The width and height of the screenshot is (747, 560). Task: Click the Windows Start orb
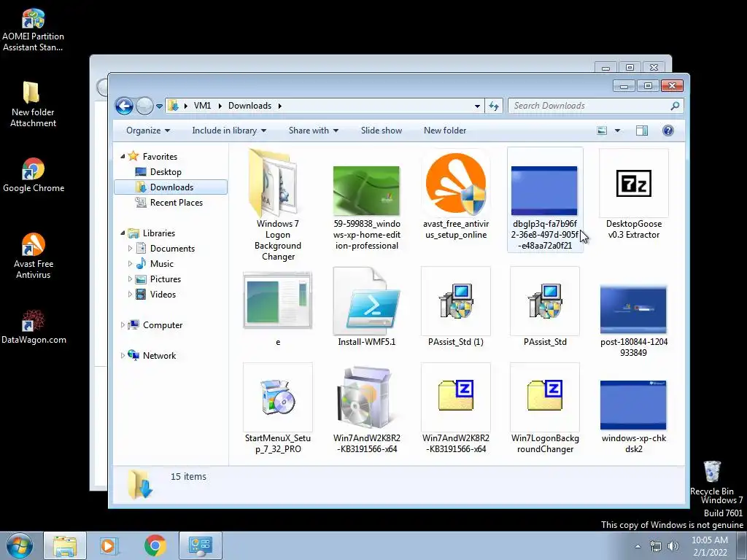click(x=19, y=545)
